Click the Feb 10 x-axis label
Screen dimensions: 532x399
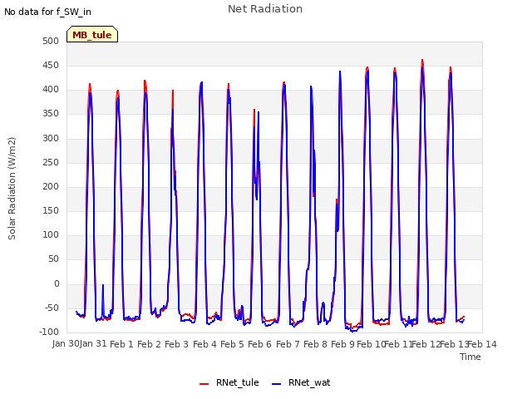pos(370,344)
